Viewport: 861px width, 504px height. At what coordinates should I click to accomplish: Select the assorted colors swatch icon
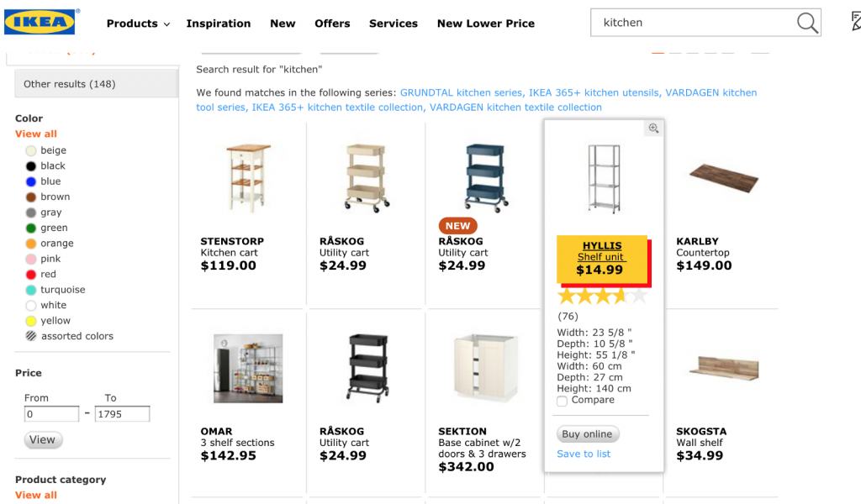coord(31,336)
